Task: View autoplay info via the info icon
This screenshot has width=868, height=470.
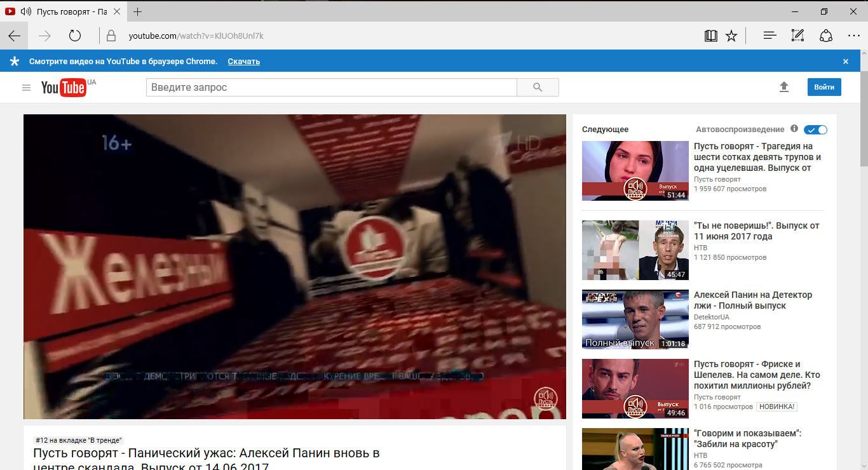Action: point(794,129)
